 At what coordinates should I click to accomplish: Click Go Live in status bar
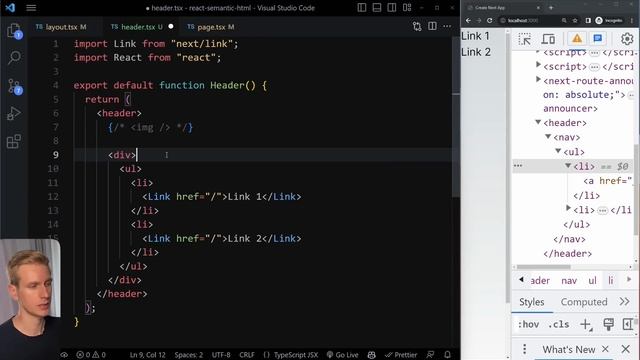click(342, 355)
